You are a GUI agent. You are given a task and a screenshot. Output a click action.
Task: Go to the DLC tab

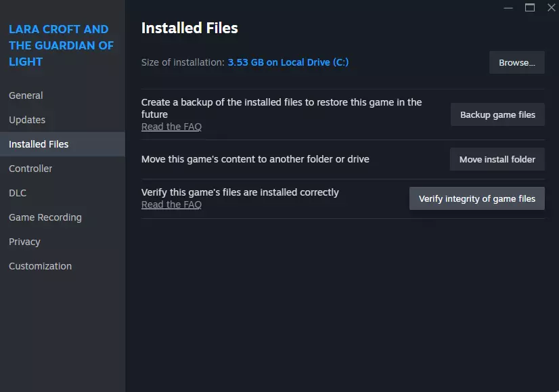[18, 193]
